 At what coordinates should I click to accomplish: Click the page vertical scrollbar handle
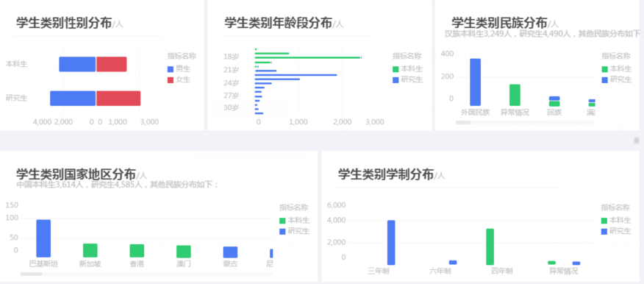point(637,141)
